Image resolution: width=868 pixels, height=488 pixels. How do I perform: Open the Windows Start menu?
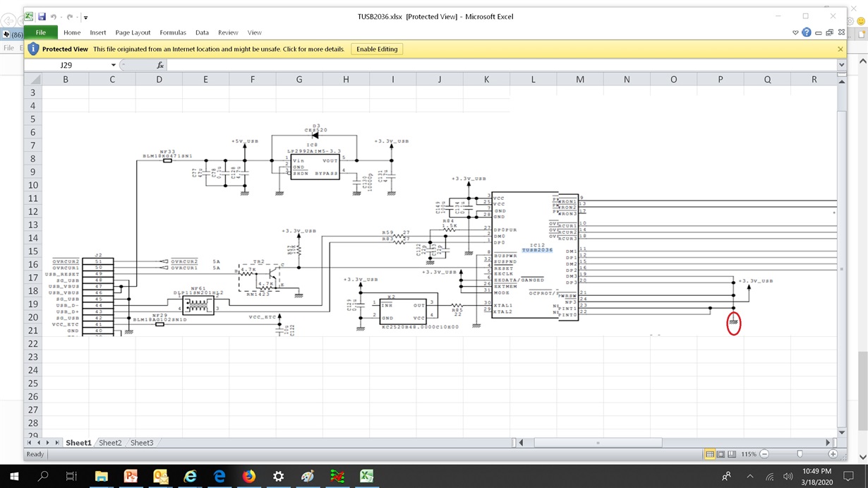[x=14, y=476]
